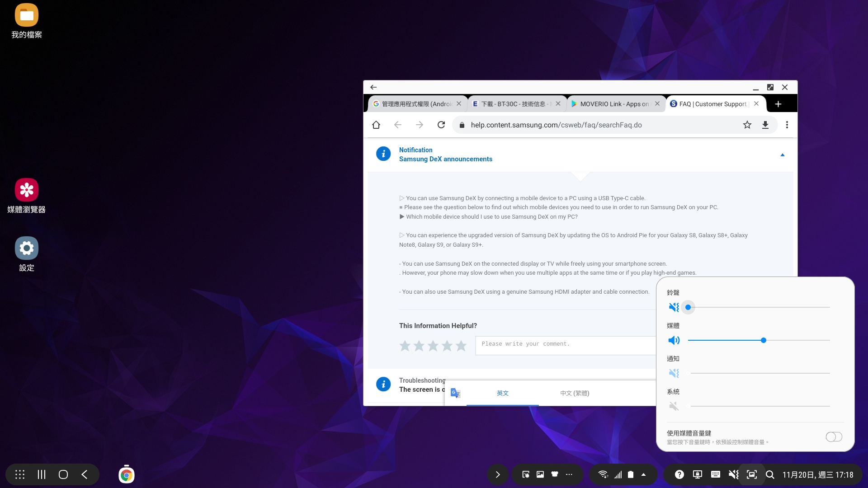This screenshot has width=868, height=488.
Task: Click the signal strength icon in tray
Action: coord(618,474)
